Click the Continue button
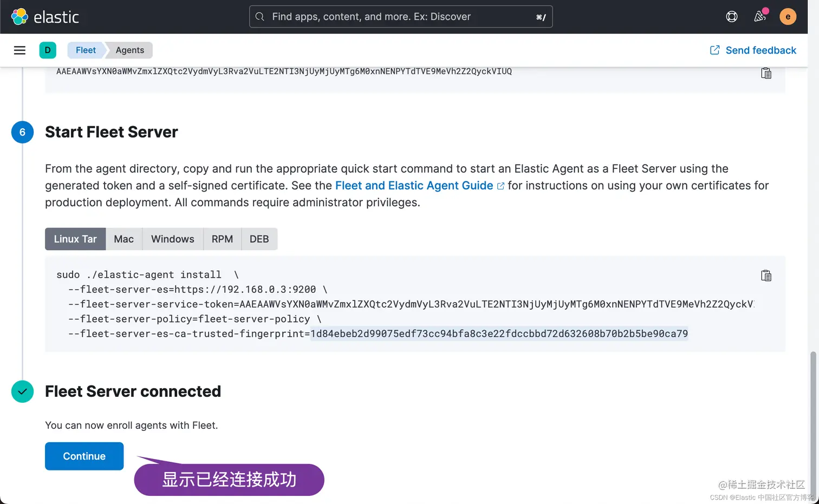The image size is (819, 504). (x=84, y=456)
